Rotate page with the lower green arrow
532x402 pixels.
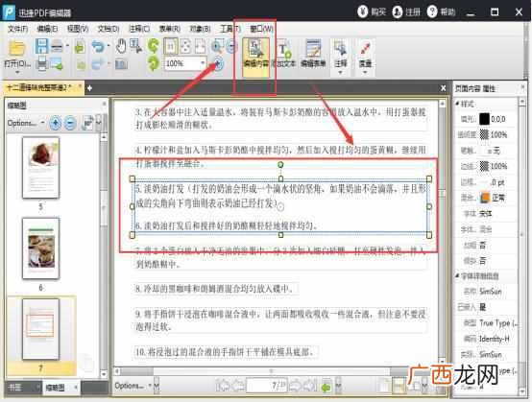154,63
